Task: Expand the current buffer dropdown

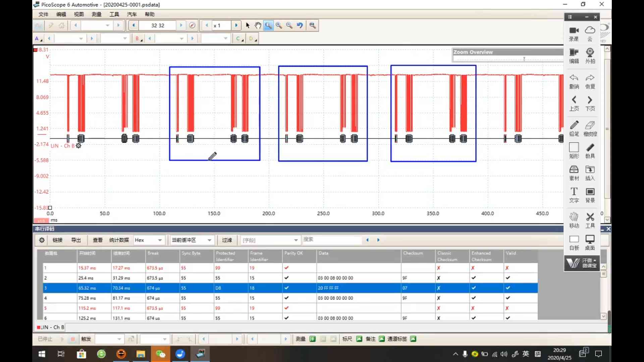Action: [209, 240]
